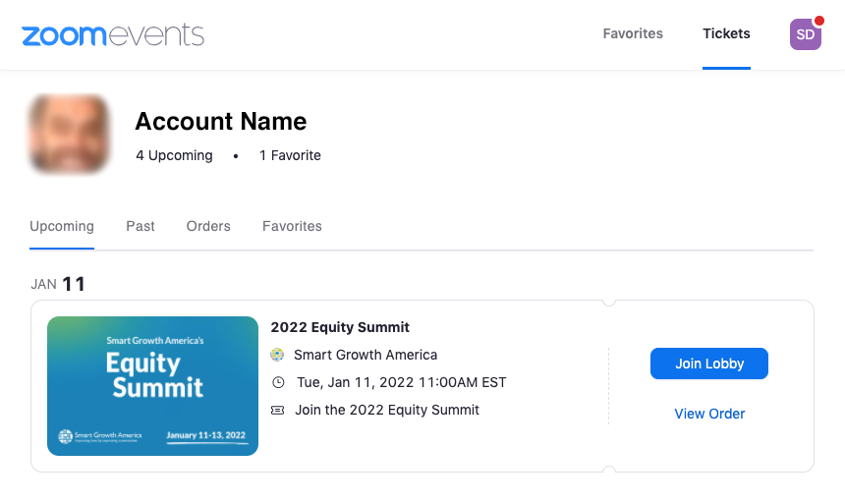
Task: Click the Smart Growth America organizer icon
Action: coord(277,355)
